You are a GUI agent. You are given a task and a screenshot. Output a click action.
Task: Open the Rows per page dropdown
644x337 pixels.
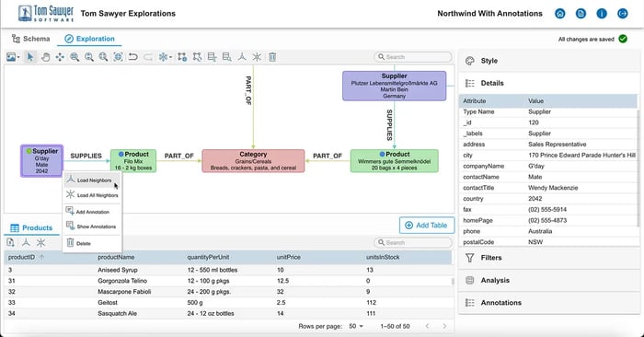coord(356,326)
